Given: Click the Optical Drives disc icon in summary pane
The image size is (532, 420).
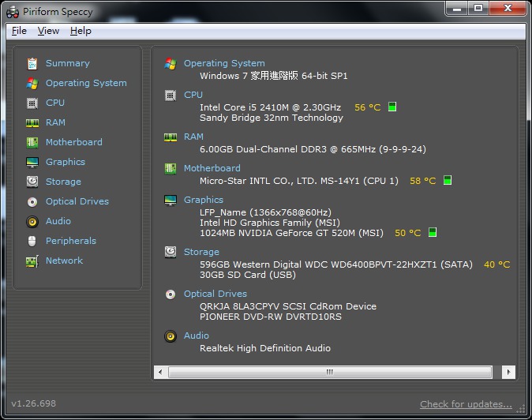Looking at the screenshot, I should click(170, 294).
